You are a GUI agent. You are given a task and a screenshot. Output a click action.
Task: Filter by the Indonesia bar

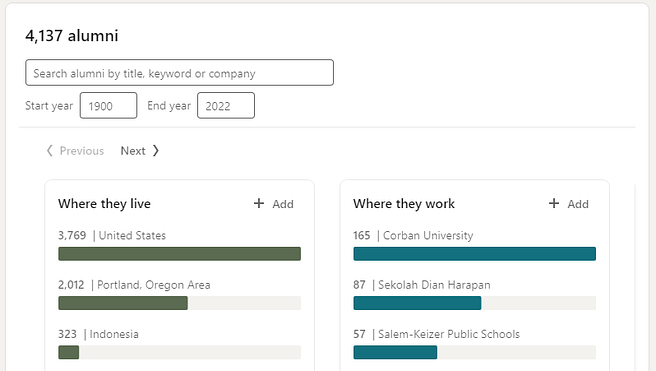(x=179, y=352)
